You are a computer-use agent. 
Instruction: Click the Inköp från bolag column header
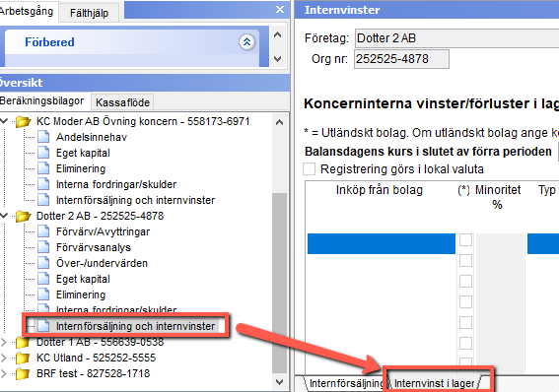click(x=380, y=190)
